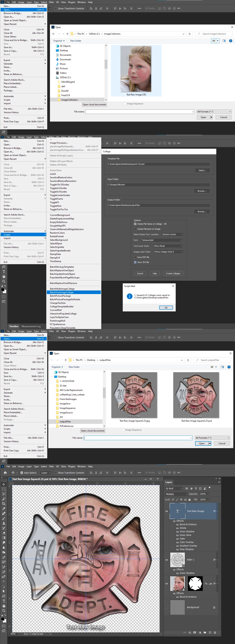
Task: Click Help in Collage dialog
Action: pyautogui.click(x=155, y=273)
